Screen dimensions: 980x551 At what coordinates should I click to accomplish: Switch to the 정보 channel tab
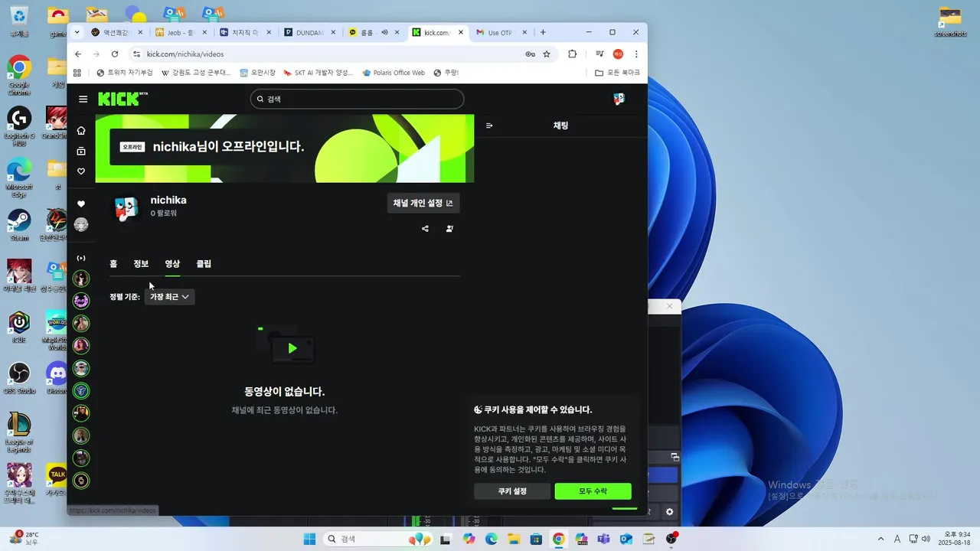[x=141, y=264]
